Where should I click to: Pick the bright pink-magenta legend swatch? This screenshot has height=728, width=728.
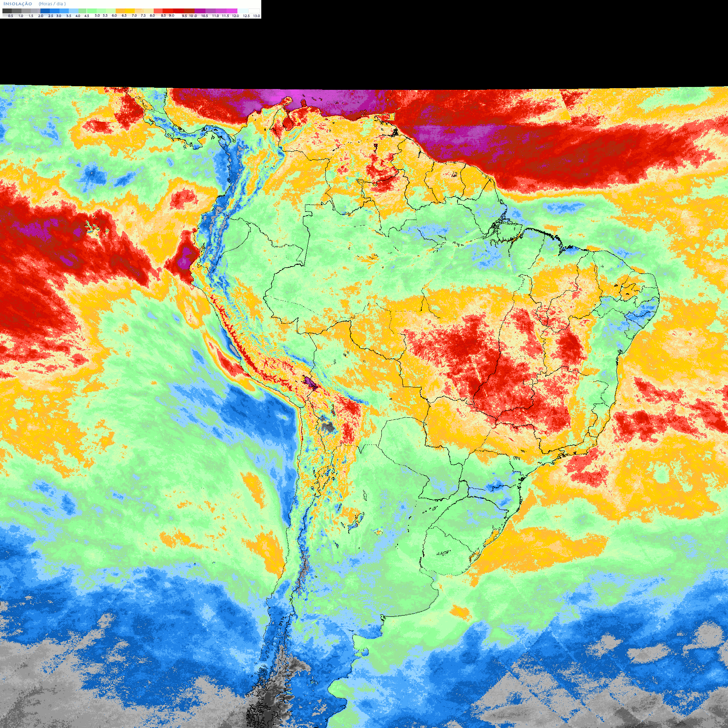click(232, 11)
